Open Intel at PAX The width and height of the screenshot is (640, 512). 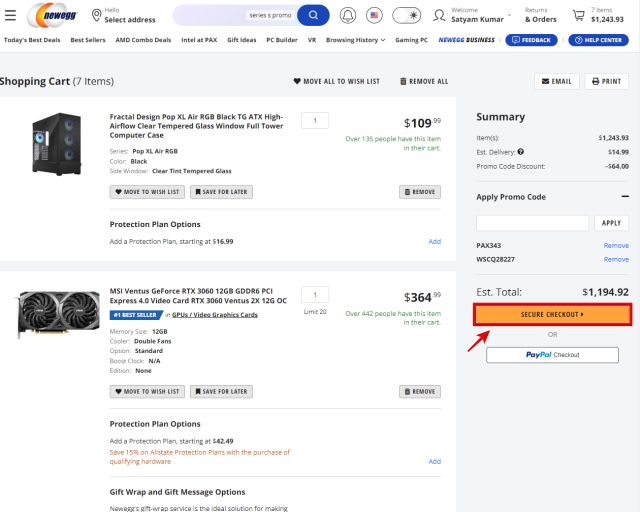coord(199,40)
